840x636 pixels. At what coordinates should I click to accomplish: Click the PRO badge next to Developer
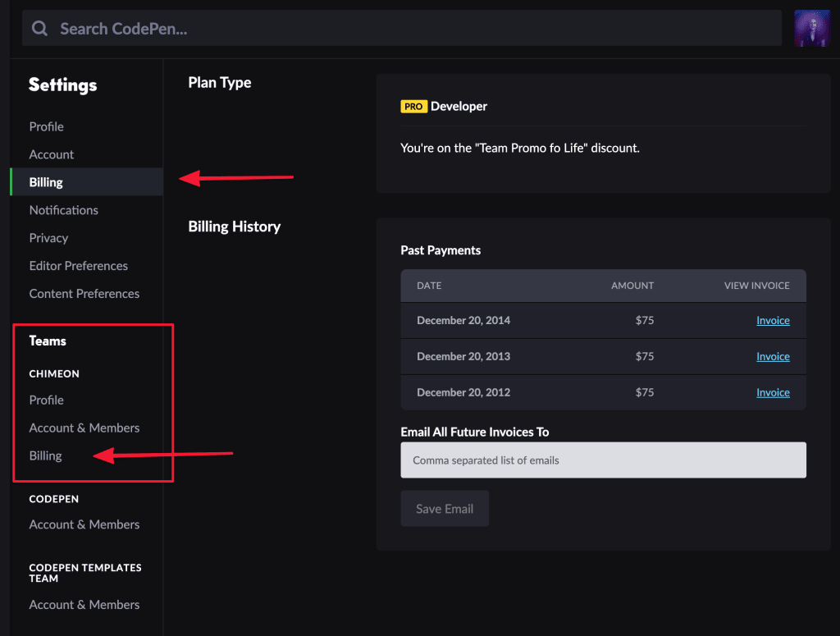[413, 106]
